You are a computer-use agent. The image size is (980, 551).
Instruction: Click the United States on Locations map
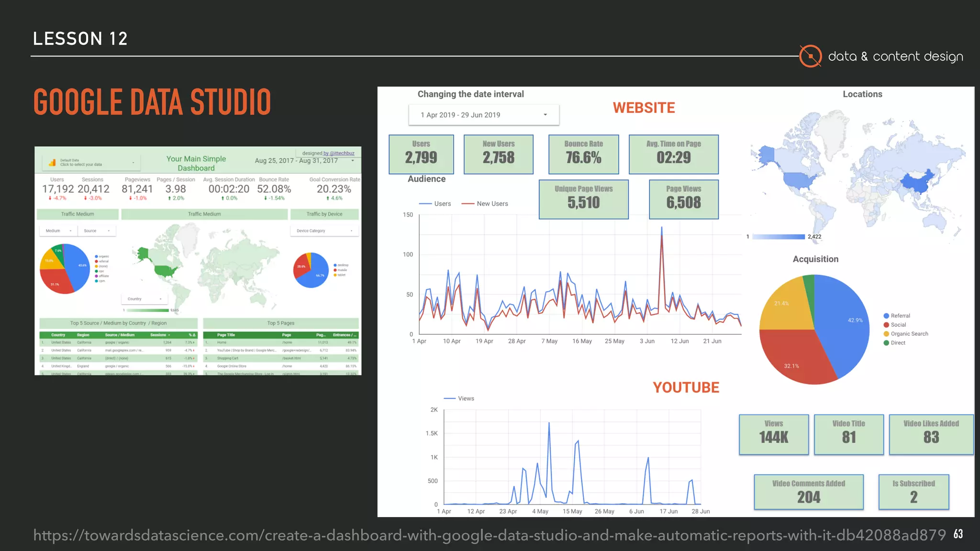(799, 180)
